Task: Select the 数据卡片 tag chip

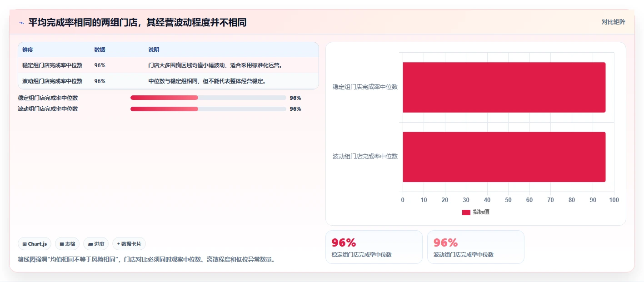Action: 129,244
